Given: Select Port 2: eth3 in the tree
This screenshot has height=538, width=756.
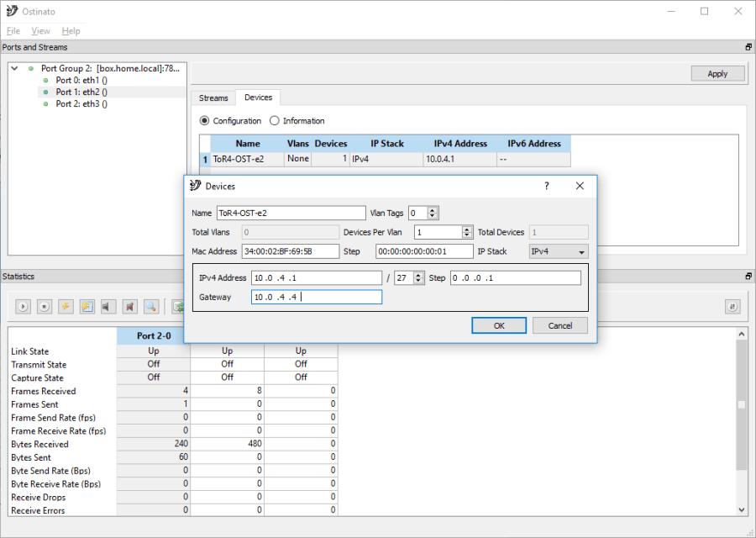Looking at the screenshot, I should [81, 103].
